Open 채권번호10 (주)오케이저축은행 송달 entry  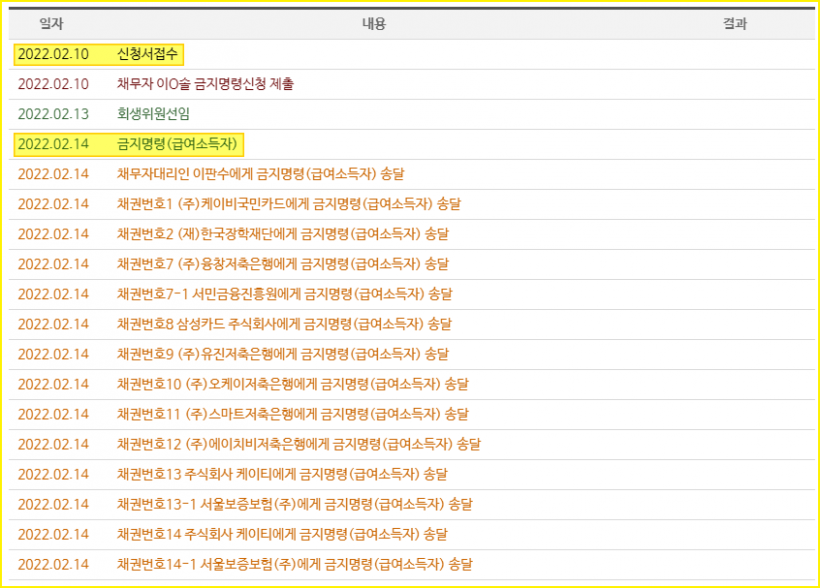coord(293,385)
